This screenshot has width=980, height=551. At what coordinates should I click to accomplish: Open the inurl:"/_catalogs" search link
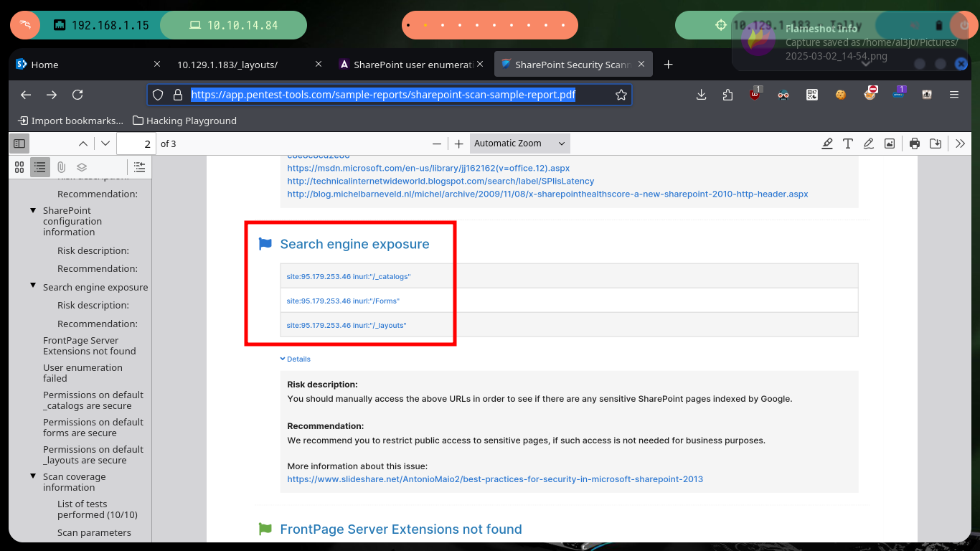(x=349, y=276)
